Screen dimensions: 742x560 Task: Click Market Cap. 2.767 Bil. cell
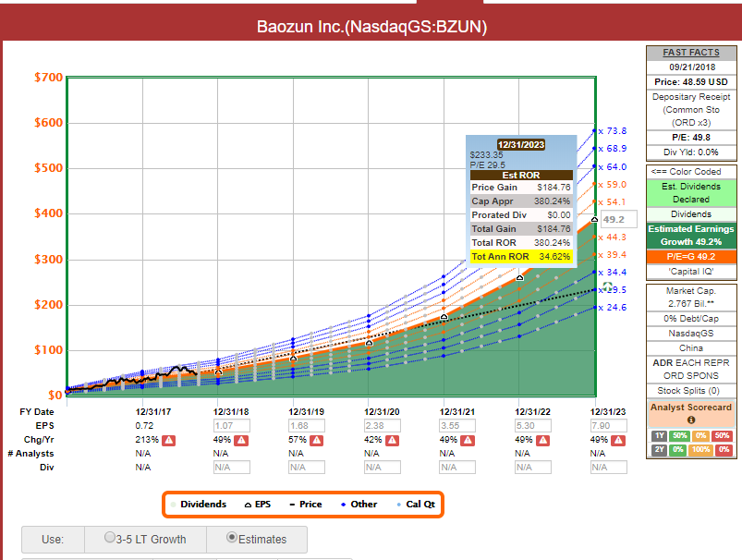pyautogui.click(x=691, y=298)
